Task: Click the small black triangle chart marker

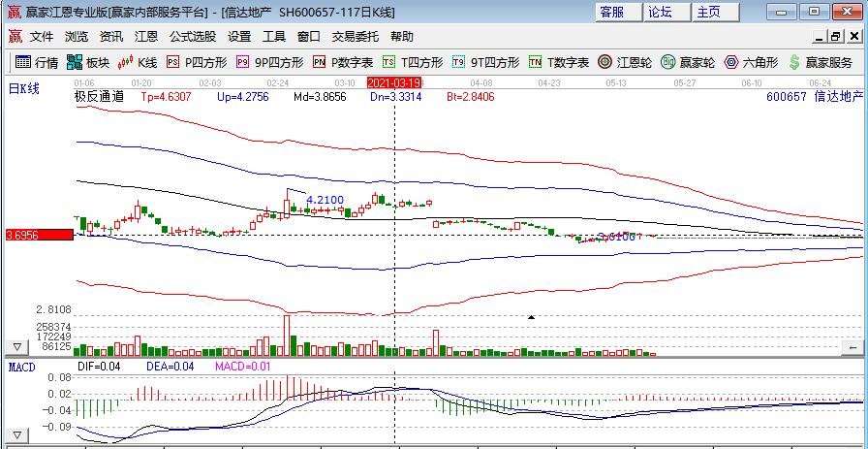Action: click(532, 317)
